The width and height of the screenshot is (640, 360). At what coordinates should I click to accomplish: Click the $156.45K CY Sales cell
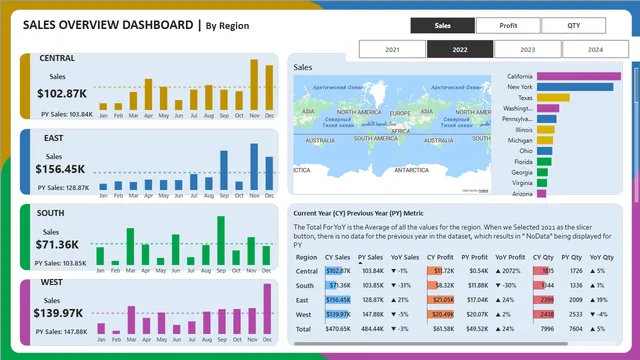point(338,300)
